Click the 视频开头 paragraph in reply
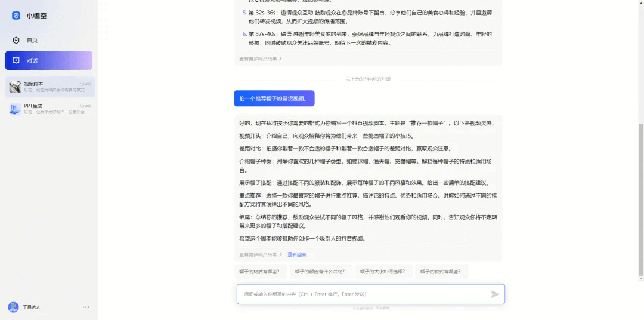Viewport: 644px width, 320px height. click(327, 136)
